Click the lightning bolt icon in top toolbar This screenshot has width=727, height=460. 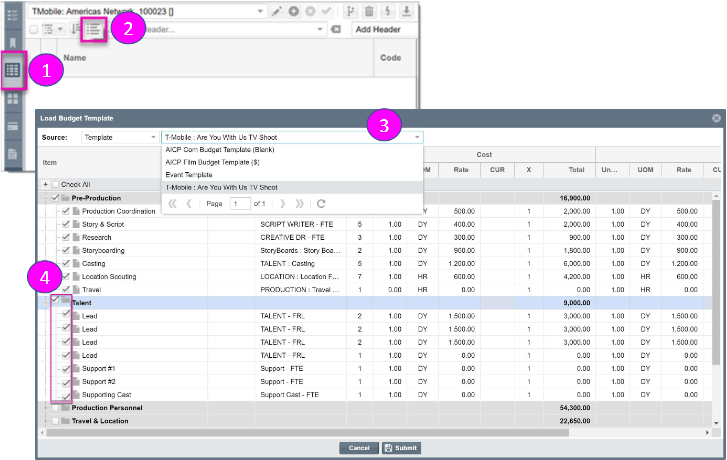[x=388, y=11]
